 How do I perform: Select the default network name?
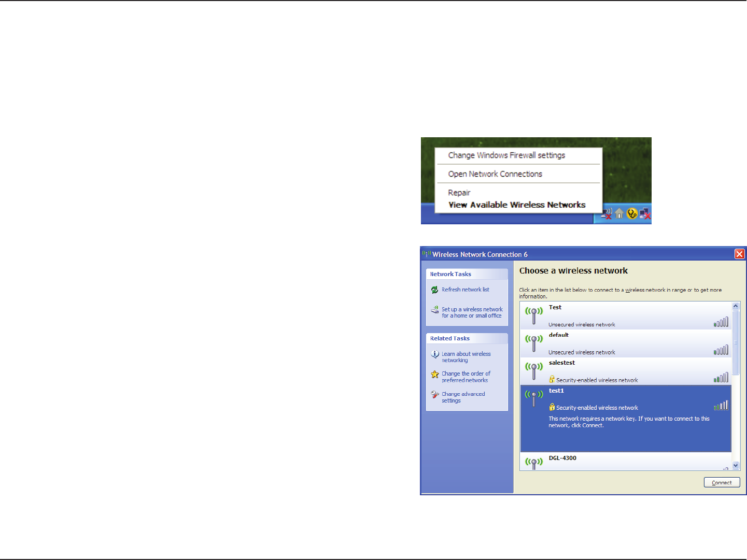(x=559, y=335)
